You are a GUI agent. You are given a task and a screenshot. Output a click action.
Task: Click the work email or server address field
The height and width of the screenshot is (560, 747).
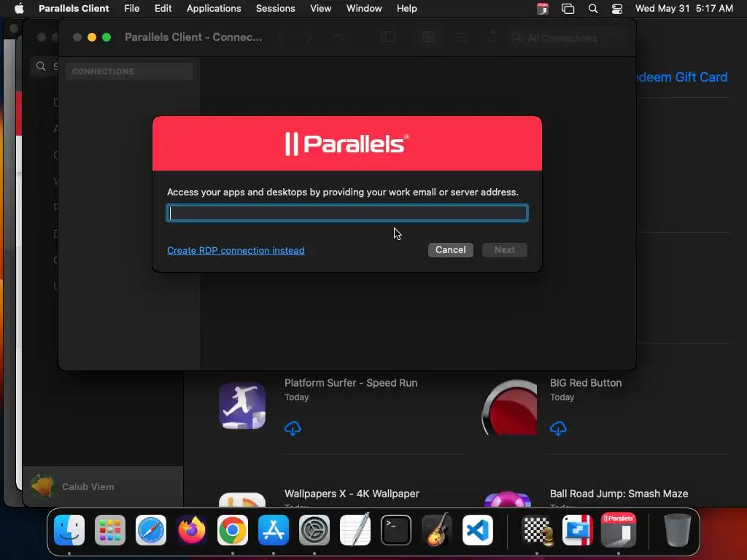pos(347,213)
